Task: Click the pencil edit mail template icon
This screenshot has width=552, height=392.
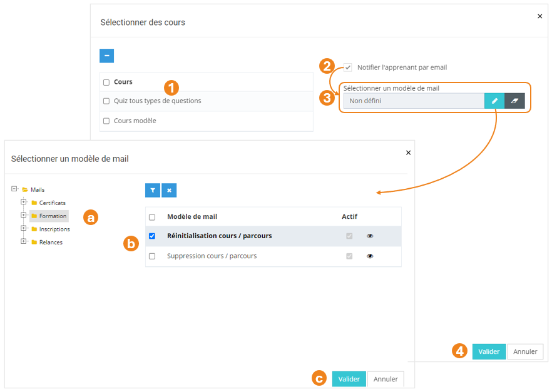Action: click(494, 101)
